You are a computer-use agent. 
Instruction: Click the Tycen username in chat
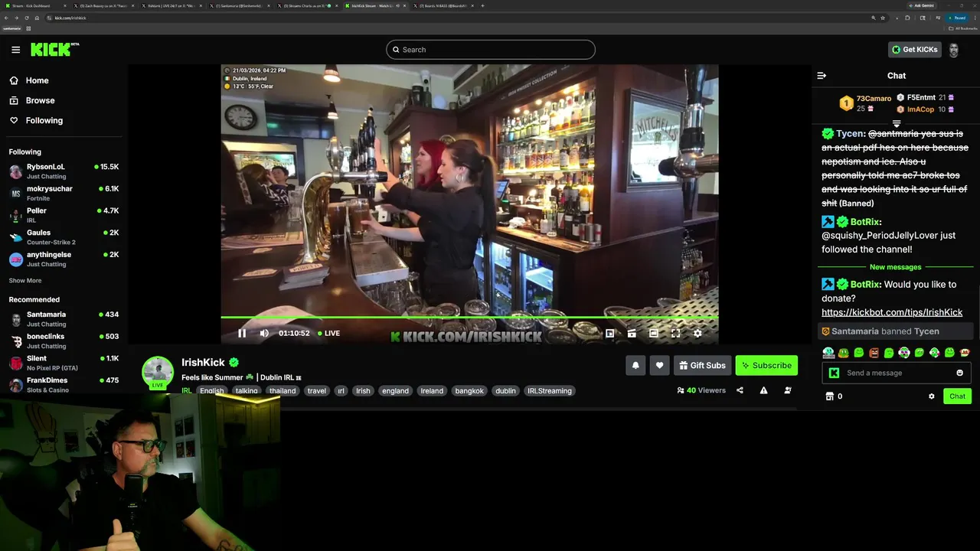coord(848,133)
